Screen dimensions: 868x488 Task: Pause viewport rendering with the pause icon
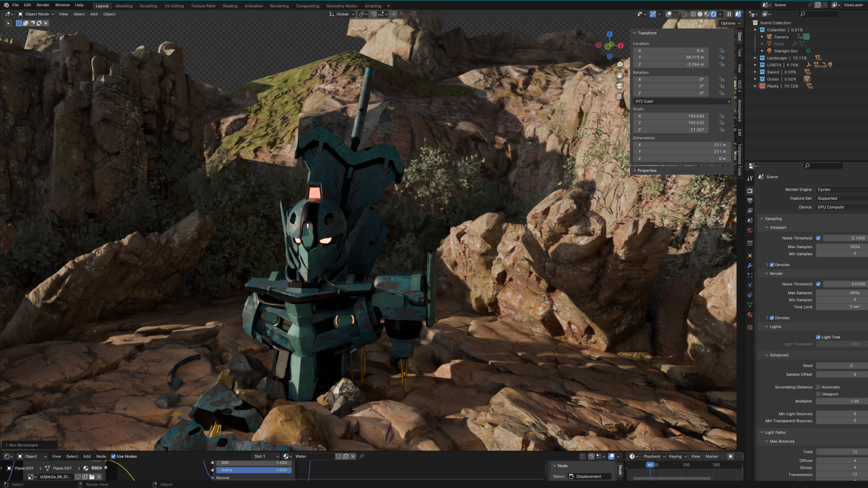(729, 14)
